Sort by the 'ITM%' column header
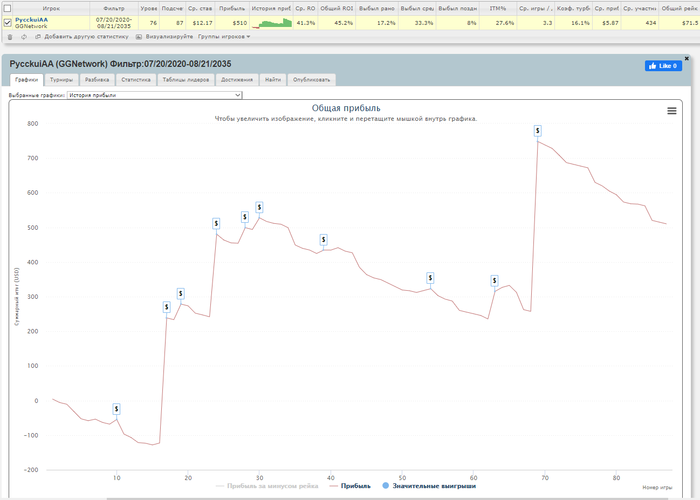700x500 pixels. tap(498, 8)
